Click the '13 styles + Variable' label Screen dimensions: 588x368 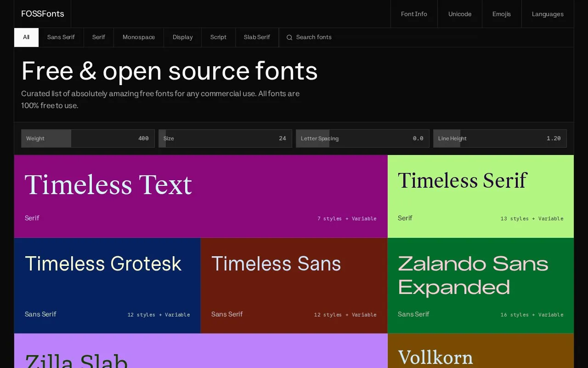point(532,218)
